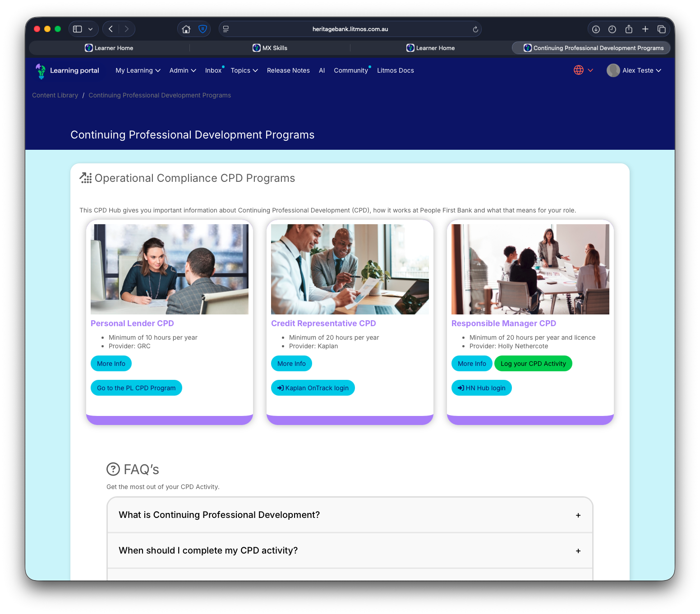
Task: Click the privacy shield icon in toolbar
Action: 203,28
